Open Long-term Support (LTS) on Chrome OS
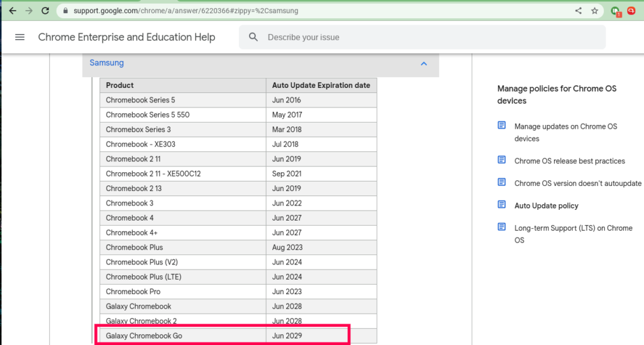 [x=574, y=234]
